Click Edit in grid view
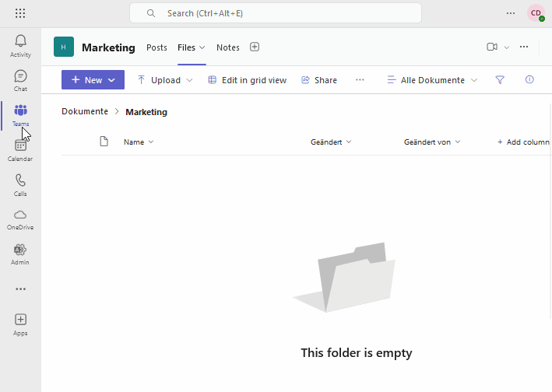The height and width of the screenshot is (392, 552). point(247,80)
